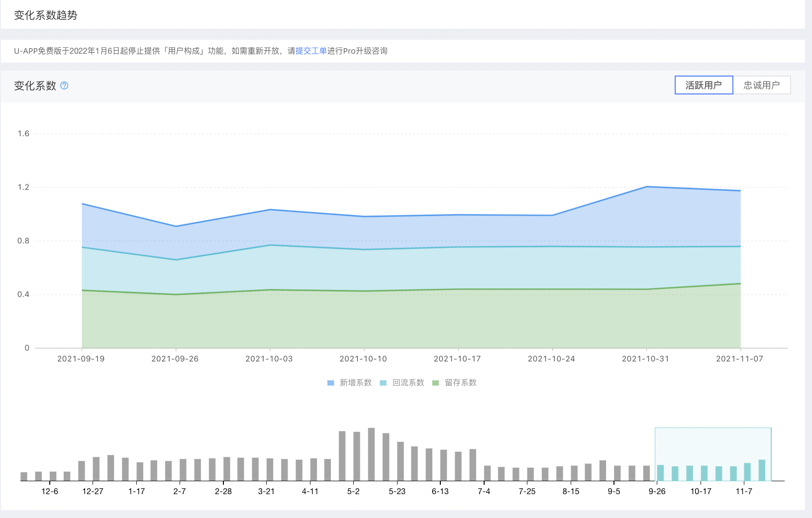The image size is (812, 518).
Task: Click the 2021-10-24 x-axis label
Action: click(x=551, y=359)
